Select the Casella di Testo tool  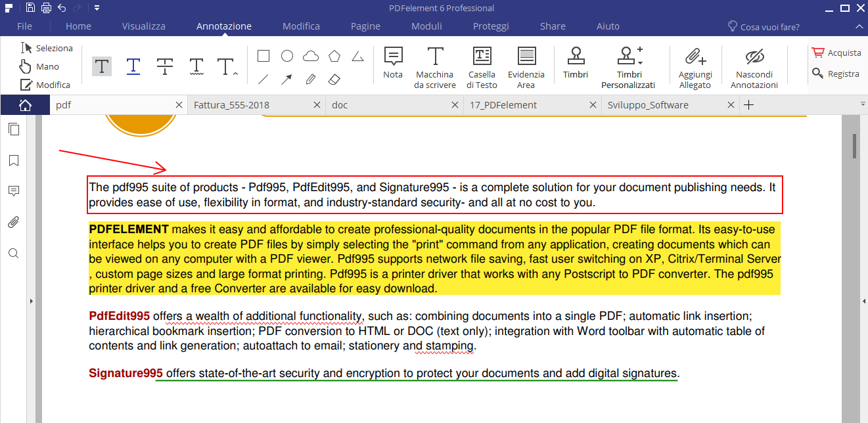click(482, 67)
